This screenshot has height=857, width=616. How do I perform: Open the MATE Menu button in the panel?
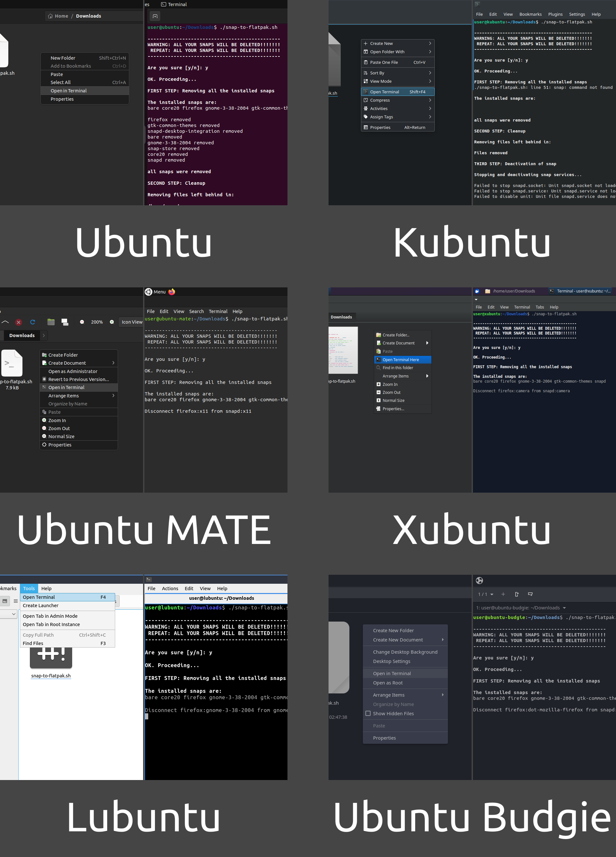(x=156, y=292)
